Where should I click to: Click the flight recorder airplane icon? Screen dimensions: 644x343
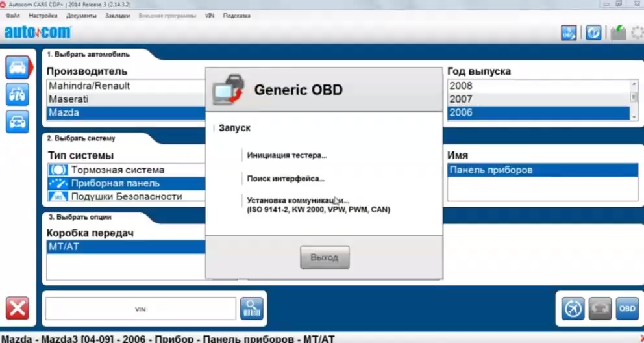click(x=573, y=309)
